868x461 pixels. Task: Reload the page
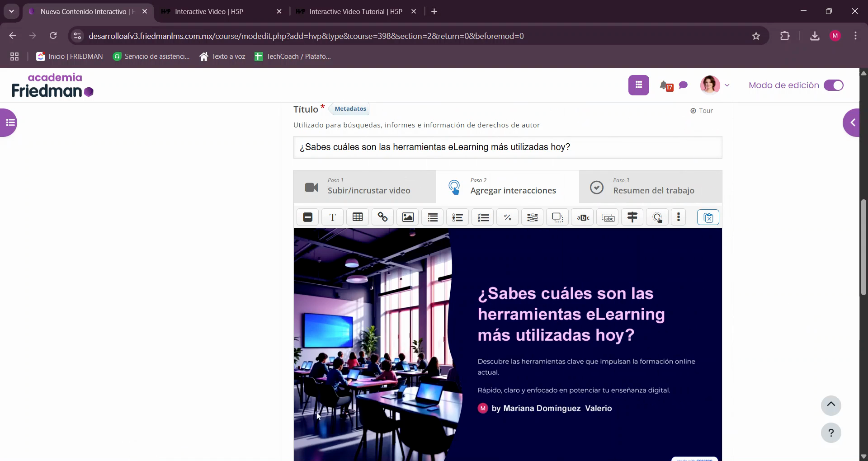pyautogui.click(x=53, y=36)
